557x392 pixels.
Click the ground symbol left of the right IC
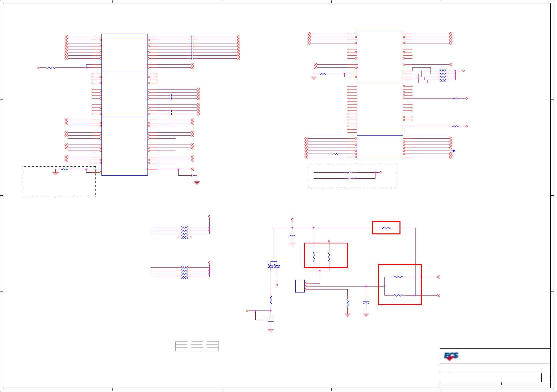click(x=313, y=78)
